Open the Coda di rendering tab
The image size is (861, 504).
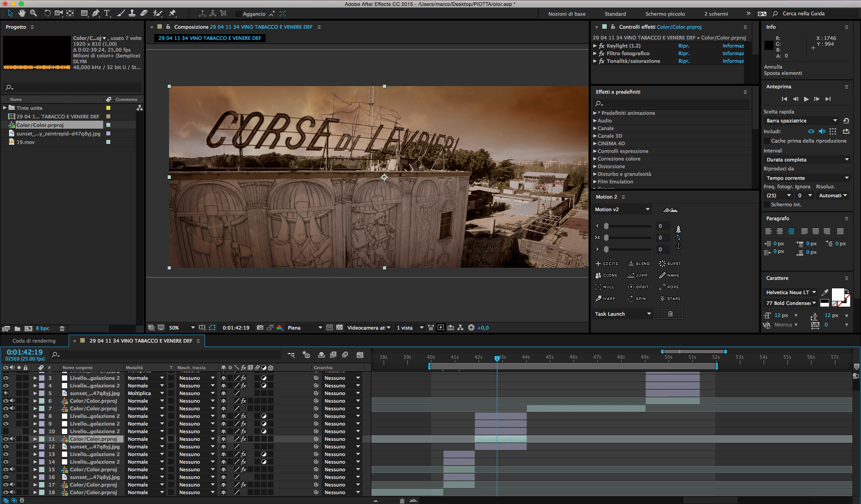point(34,341)
